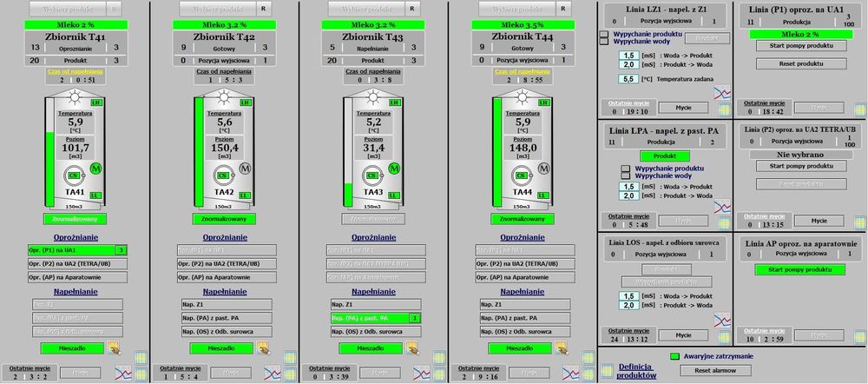868x384 pixels.
Task: Select Nap. Z1 for Zbiornik T42
Action: point(226,304)
